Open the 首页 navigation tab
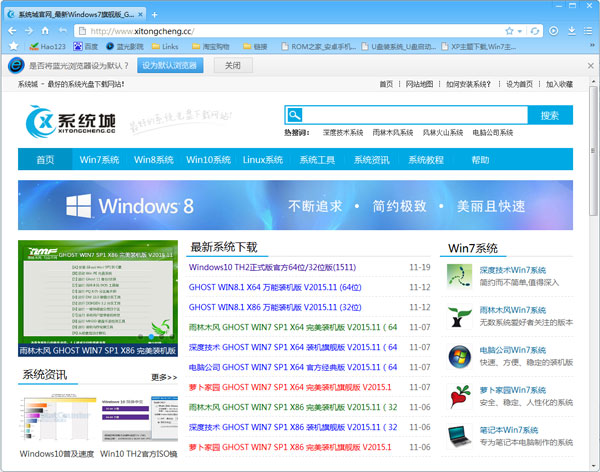Screen dimensions: 600x472 click(x=45, y=159)
